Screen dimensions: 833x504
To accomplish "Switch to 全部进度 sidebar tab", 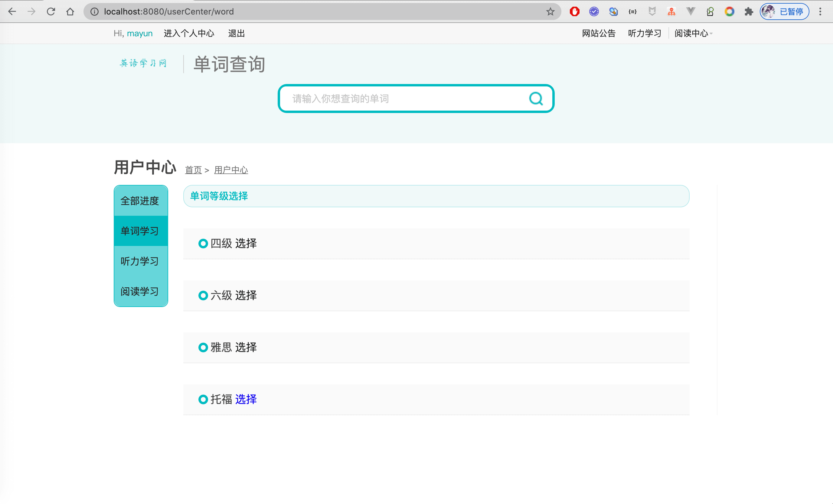I will (x=140, y=201).
